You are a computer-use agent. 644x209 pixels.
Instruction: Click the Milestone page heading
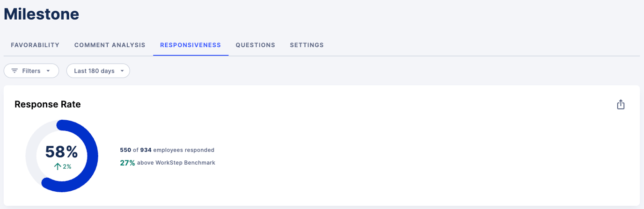click(x=41, y=14)
